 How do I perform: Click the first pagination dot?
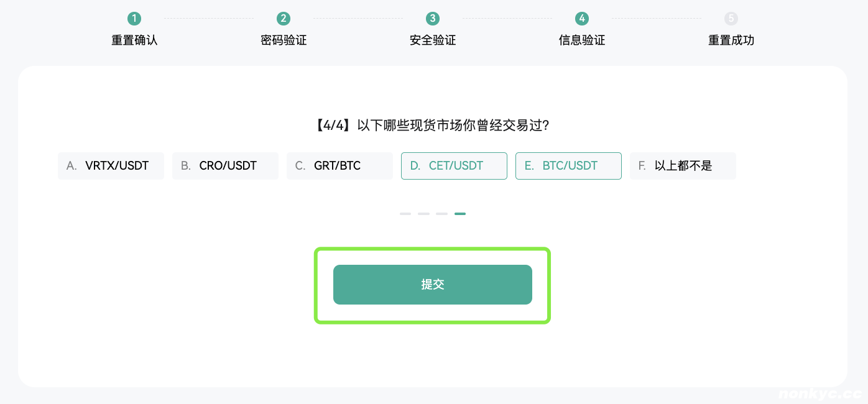pos(405,213)
